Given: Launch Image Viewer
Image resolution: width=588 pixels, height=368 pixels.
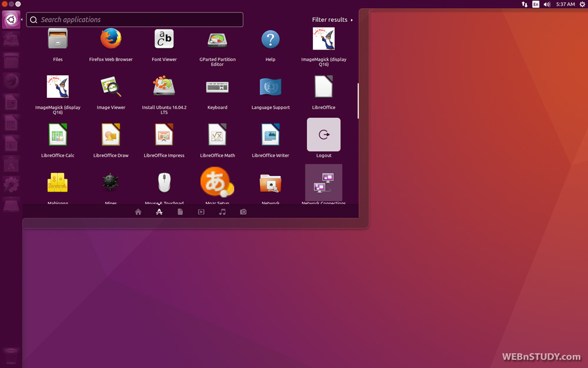Looking at the screenshot, I should point(111,87).
